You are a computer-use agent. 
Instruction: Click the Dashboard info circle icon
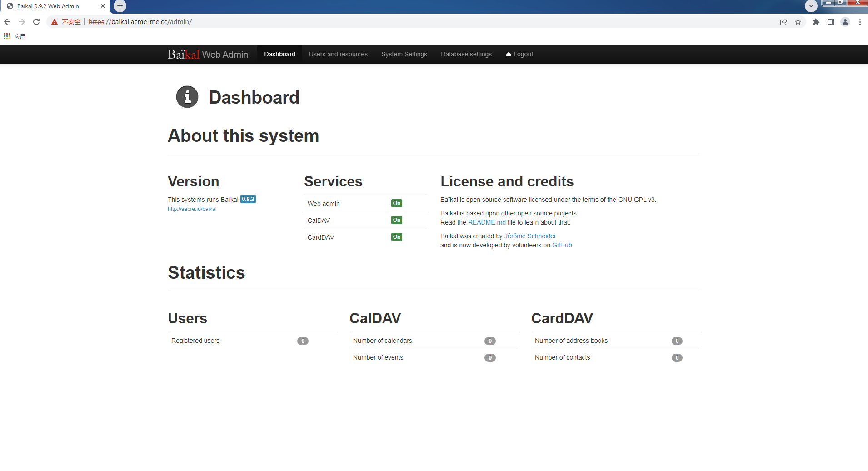[187, 97]
